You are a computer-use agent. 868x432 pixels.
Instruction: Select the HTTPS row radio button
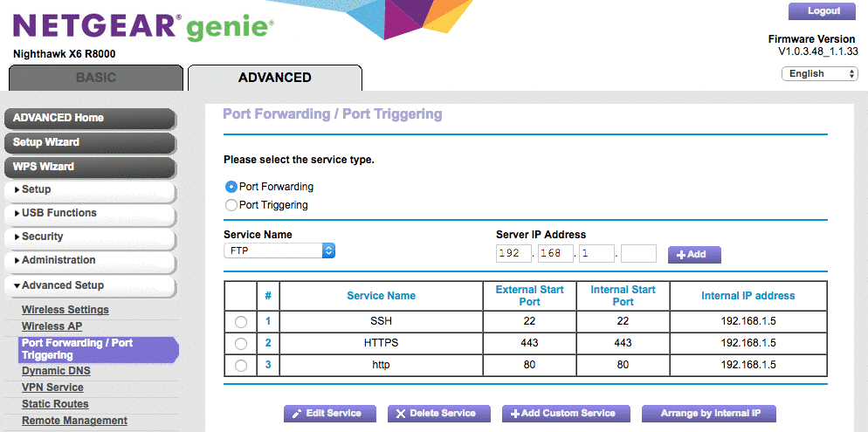[x=241, y=344]
